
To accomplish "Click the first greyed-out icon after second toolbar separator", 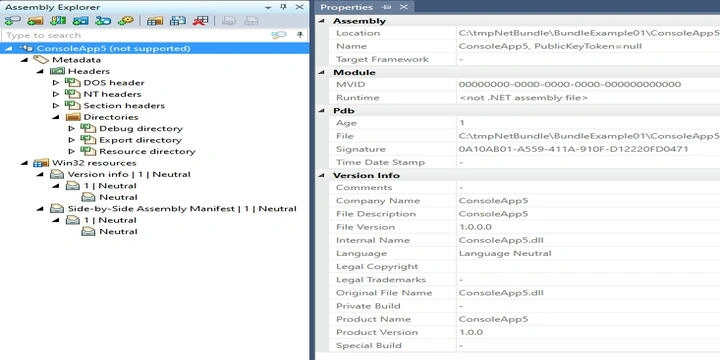I will [229, 21].
